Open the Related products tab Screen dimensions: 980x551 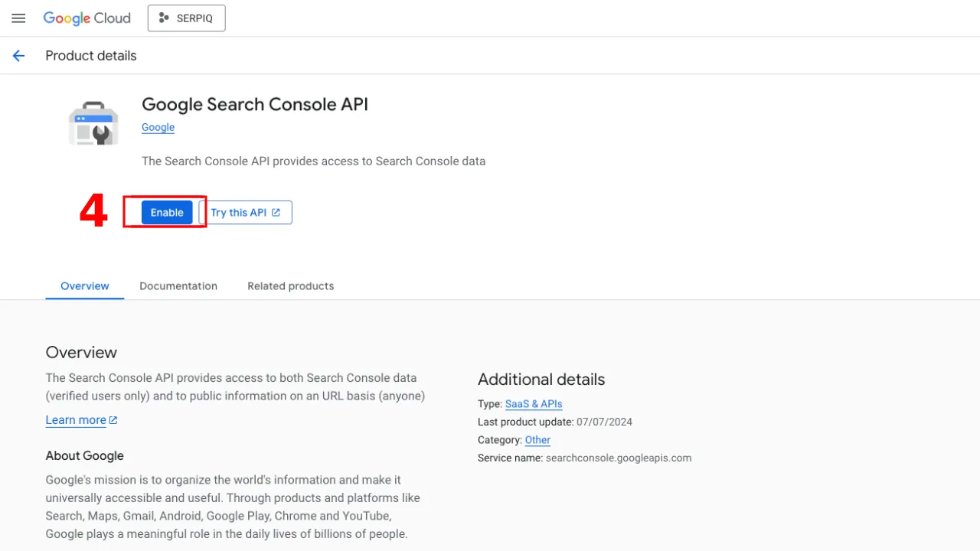tap(290, 286)
